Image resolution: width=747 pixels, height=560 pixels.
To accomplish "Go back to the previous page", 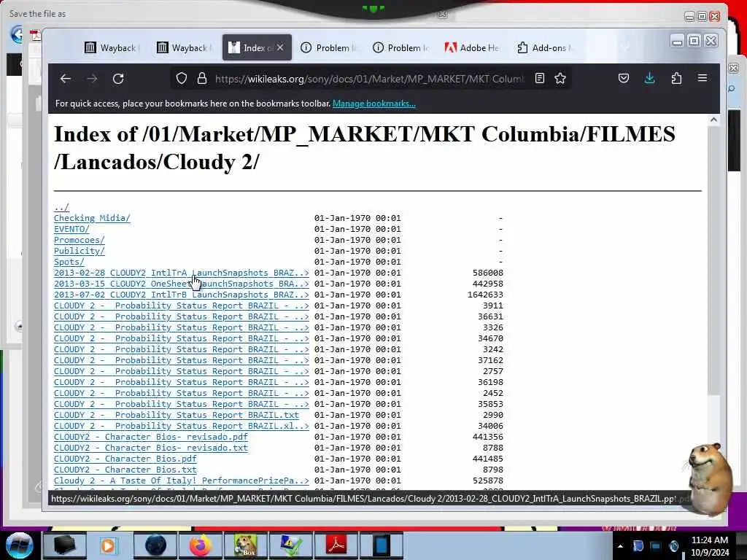I will pos(66,79).
